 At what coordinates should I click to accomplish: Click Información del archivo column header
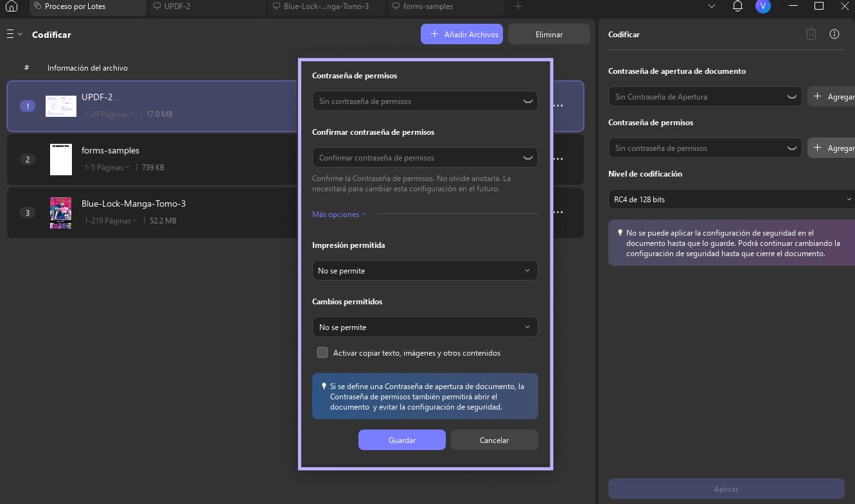coord(87,68)
